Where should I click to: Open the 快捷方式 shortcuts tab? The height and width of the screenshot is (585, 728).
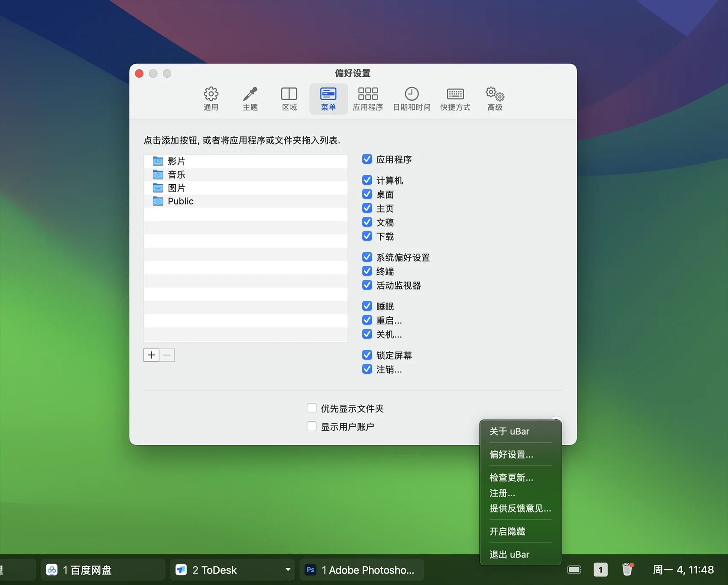(455, 99)
